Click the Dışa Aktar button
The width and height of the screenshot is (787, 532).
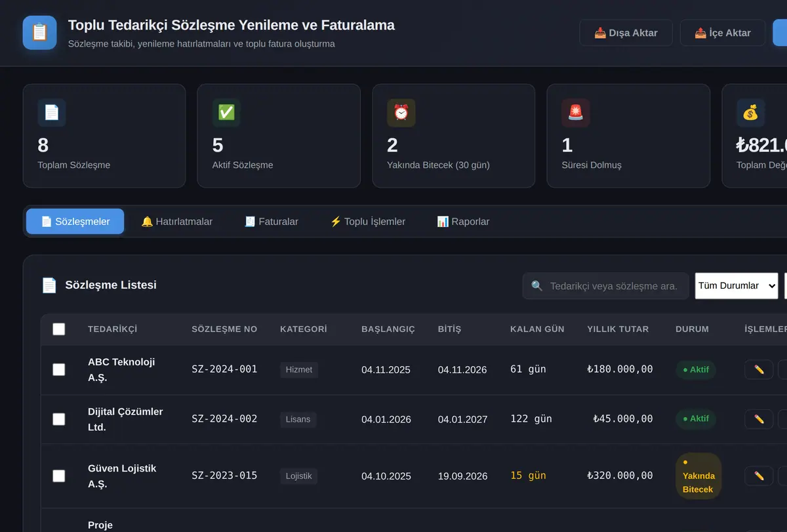tap(626, 33)
